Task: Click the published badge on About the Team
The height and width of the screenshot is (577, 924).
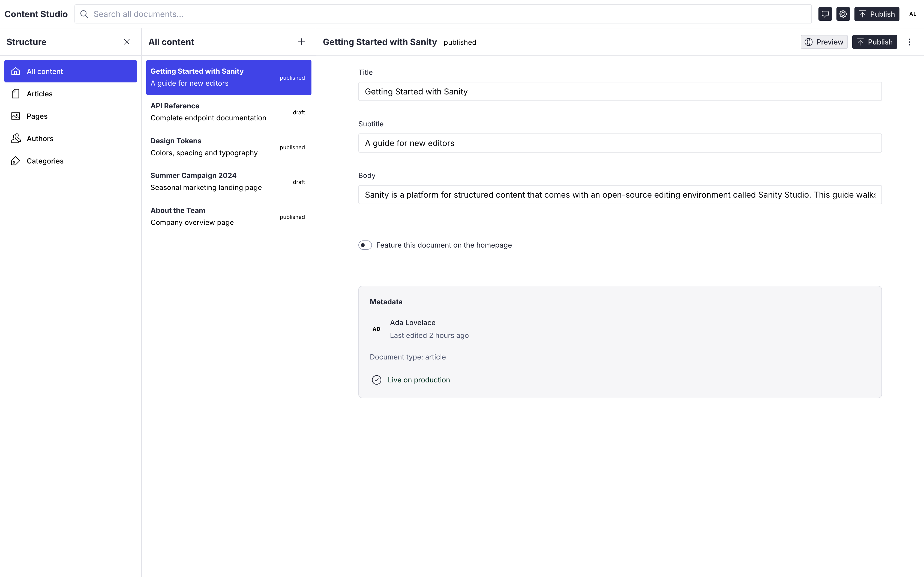Action: click(292, 217)
